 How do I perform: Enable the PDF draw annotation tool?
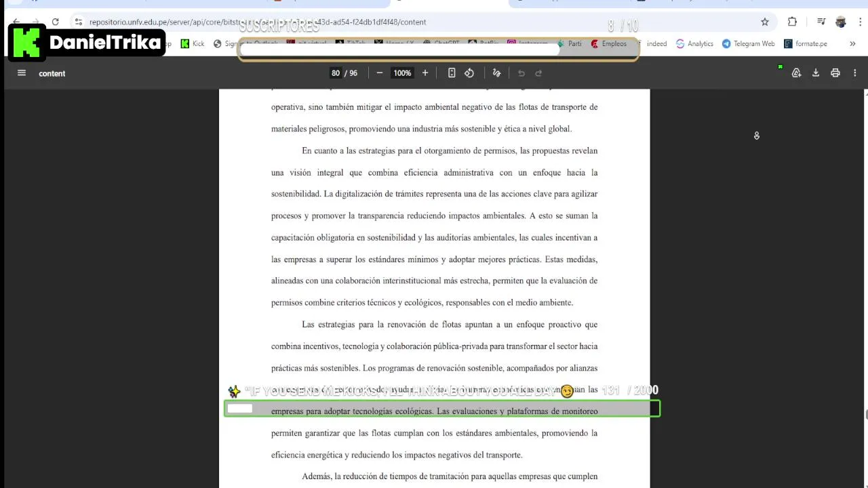(x=496, y=73)
